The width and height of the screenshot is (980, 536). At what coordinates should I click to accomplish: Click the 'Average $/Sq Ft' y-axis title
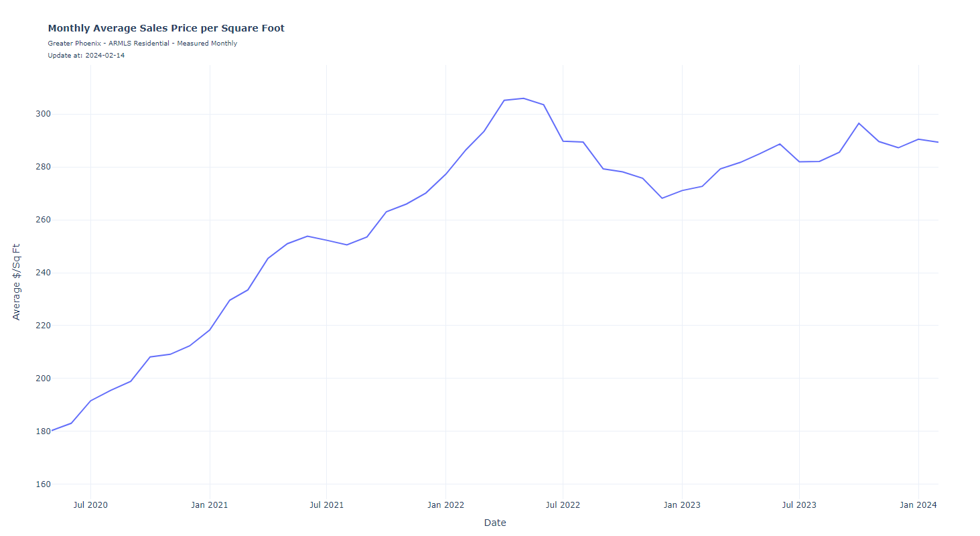(17, 281)
